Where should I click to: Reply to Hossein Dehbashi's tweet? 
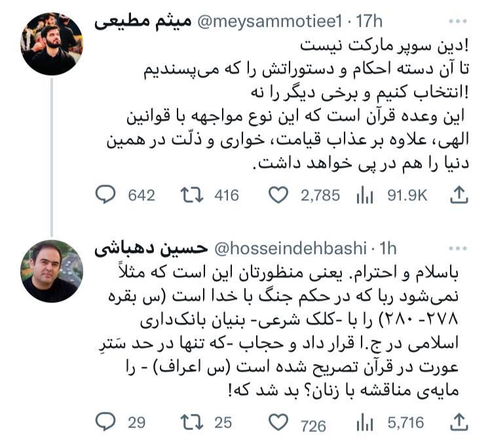point(105,422)
